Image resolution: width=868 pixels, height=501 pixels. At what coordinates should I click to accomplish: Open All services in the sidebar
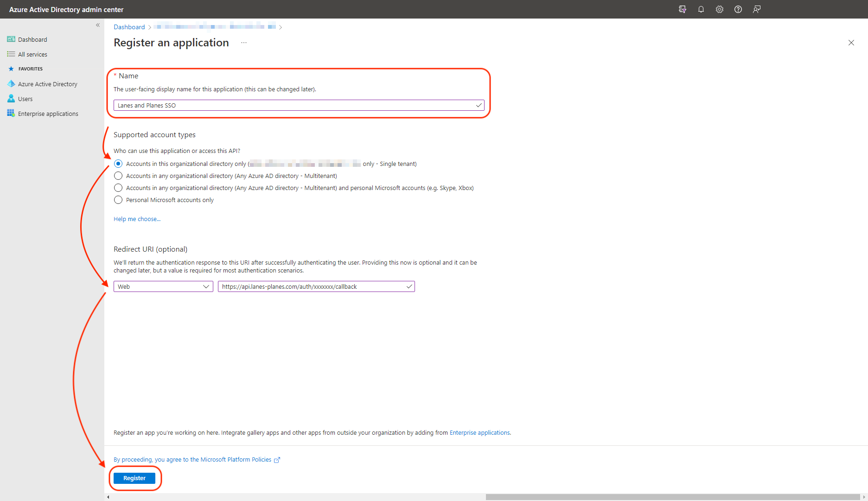[x=32, y=54]
